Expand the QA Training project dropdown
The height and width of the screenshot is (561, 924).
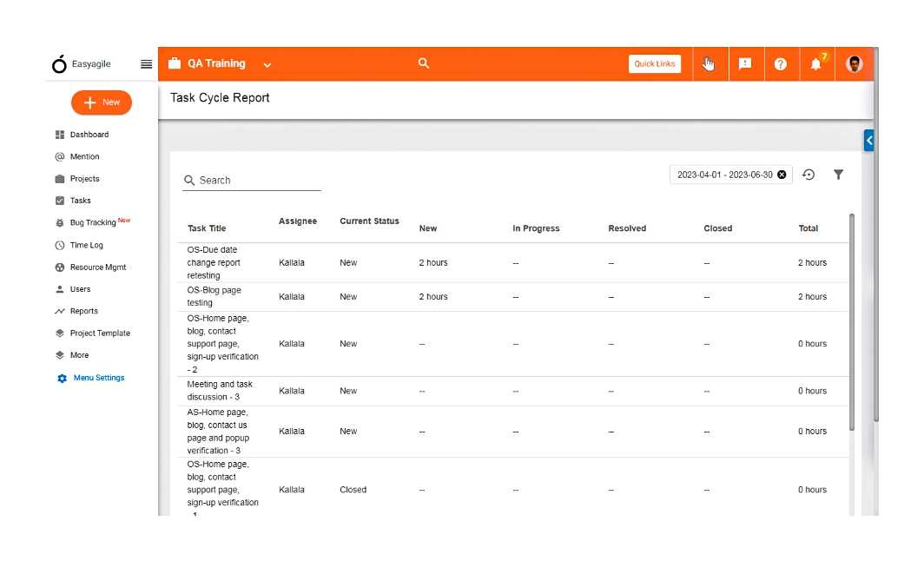click(267, 64)
